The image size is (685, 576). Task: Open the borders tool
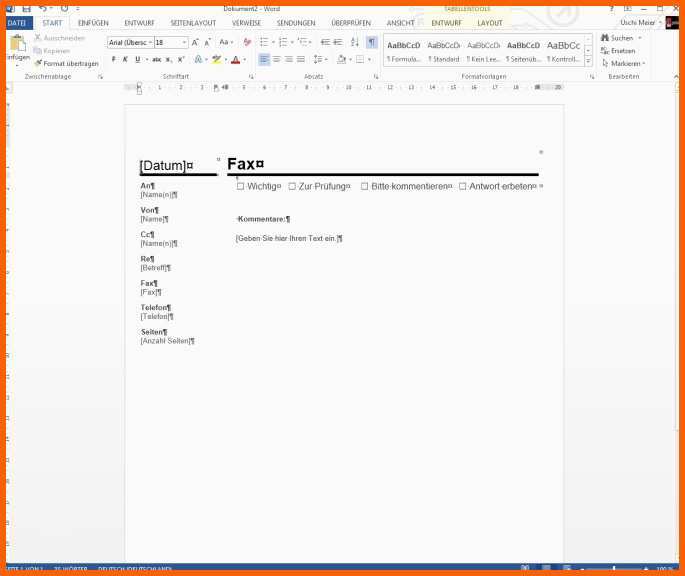click(360, 59)
